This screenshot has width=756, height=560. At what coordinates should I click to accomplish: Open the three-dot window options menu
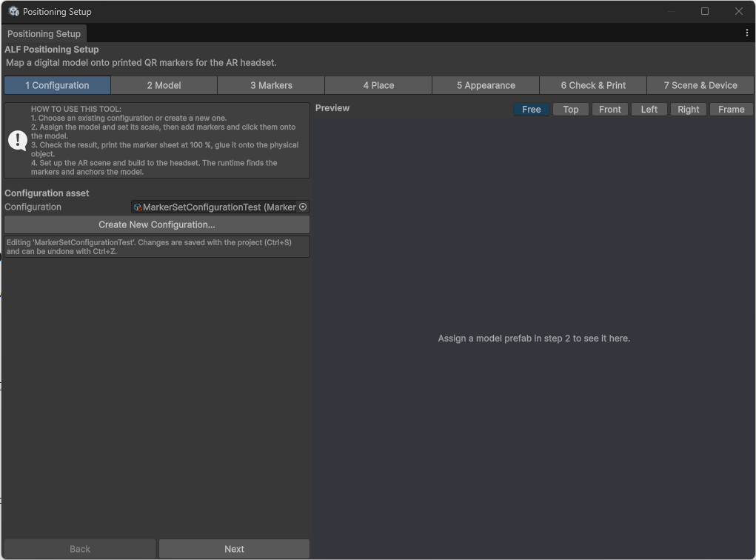click(x=747, y=33)
